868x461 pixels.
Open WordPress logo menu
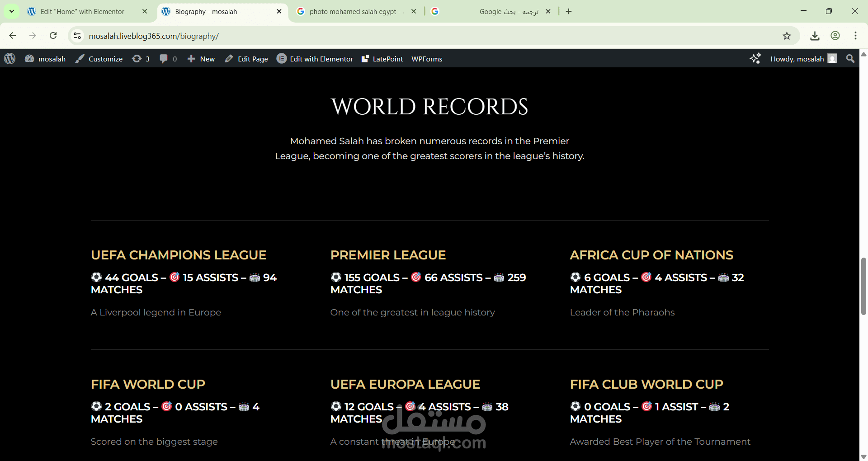[10, 59]
